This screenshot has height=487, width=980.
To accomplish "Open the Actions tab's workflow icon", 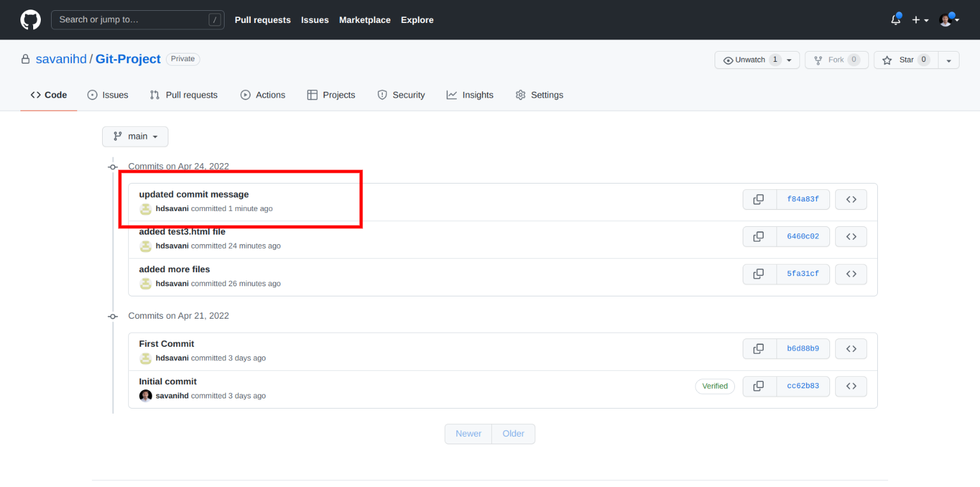I will [245, 94].
